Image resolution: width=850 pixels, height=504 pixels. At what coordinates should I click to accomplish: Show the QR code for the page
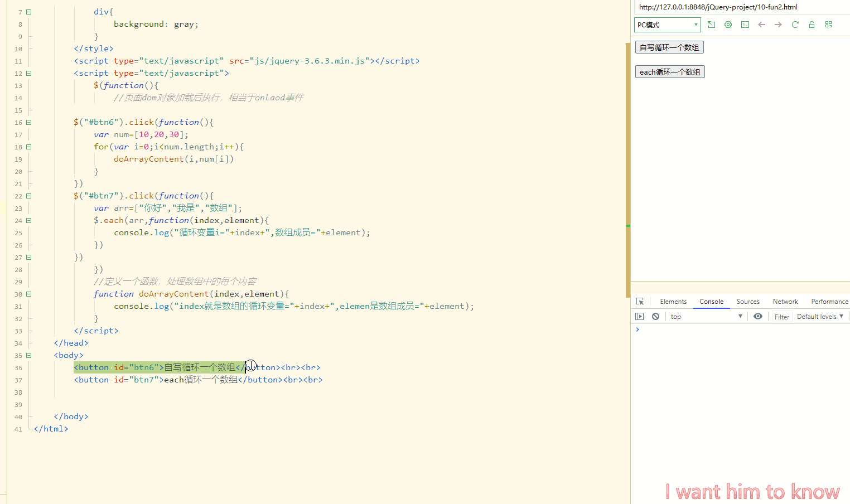click(x=828, y=25)
